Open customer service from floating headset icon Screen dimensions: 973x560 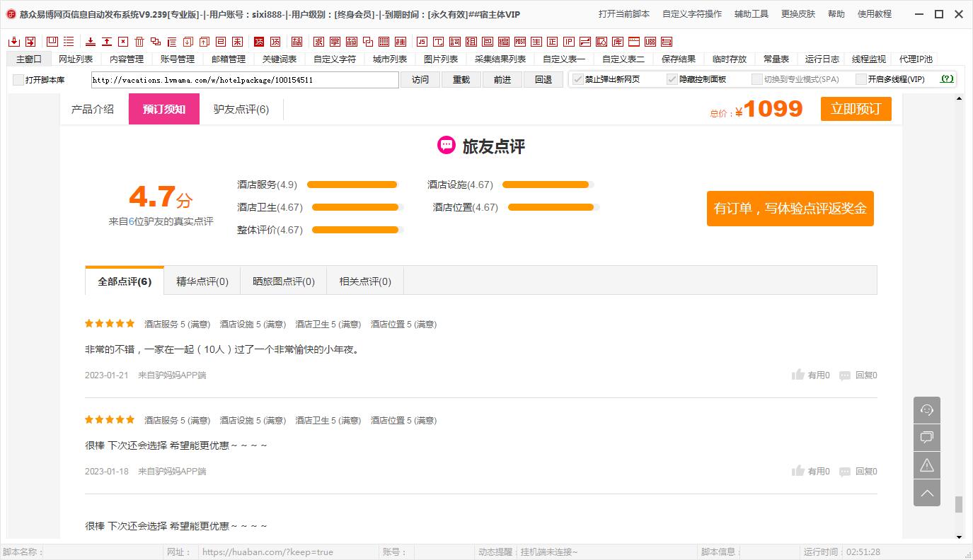click(x=927, y=410)
